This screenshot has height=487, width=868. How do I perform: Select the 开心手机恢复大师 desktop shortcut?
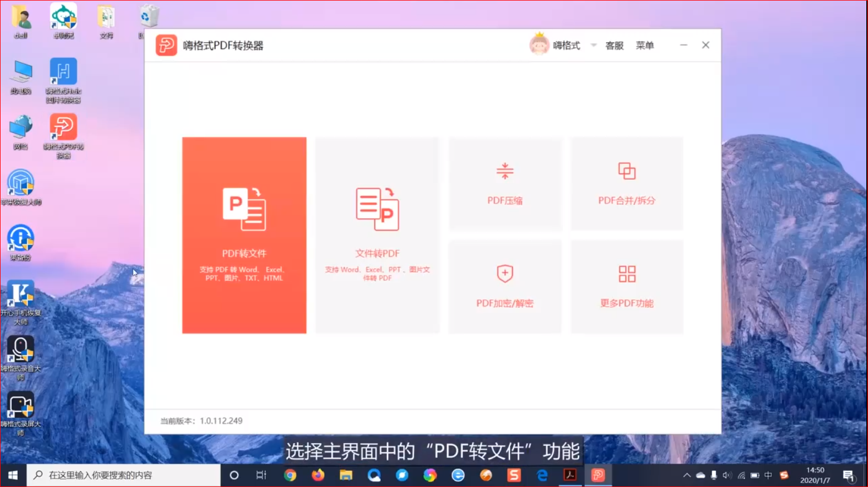21,302
